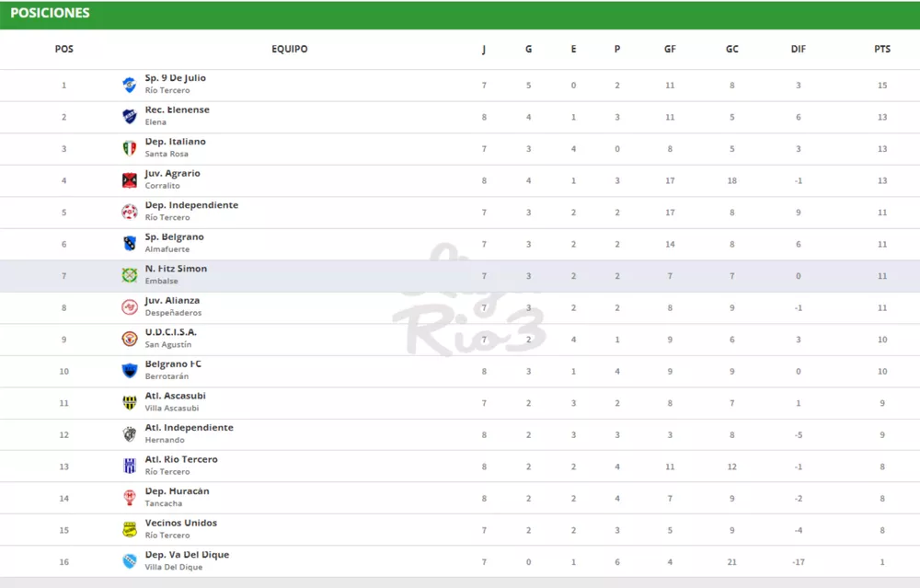Image resolution: width=920 pixels, height=588 pixels.
Task: Click the Dep. Independiente team crest
Action: (x=130, y=212)
